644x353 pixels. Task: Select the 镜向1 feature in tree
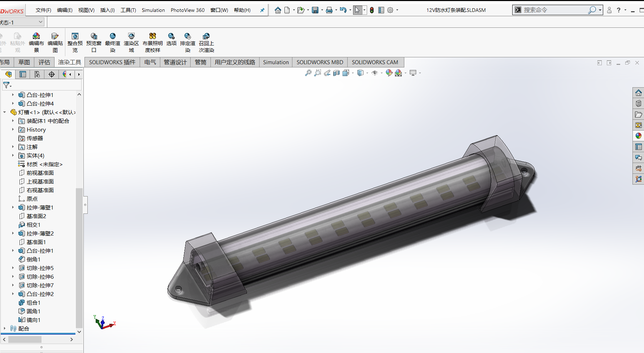33,320
